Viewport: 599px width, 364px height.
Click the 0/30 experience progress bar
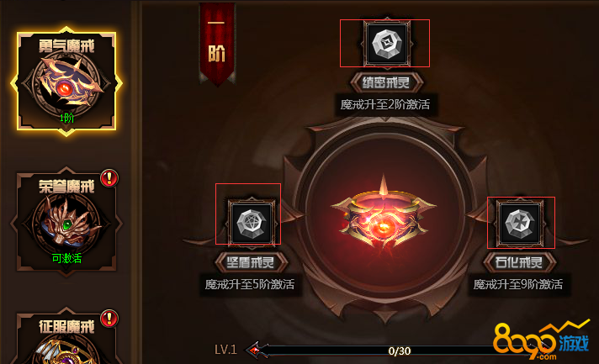coord(400,351)
